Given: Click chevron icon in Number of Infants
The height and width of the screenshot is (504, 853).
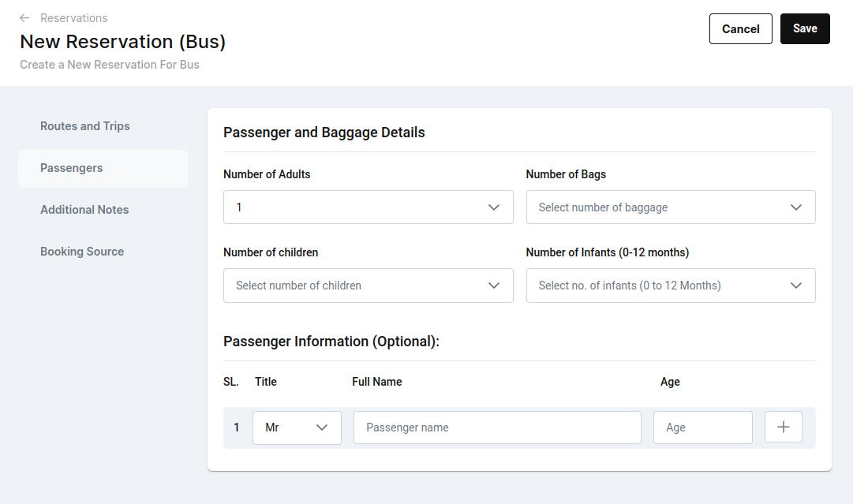Looking at the screenshot, I should pyautogui.click(x=796, y=286).
